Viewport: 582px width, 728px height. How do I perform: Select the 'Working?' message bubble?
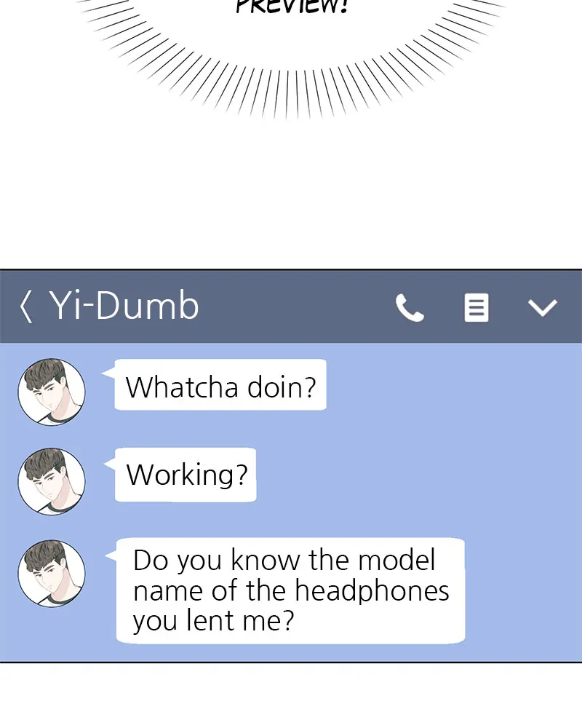(x=186, y=475)
